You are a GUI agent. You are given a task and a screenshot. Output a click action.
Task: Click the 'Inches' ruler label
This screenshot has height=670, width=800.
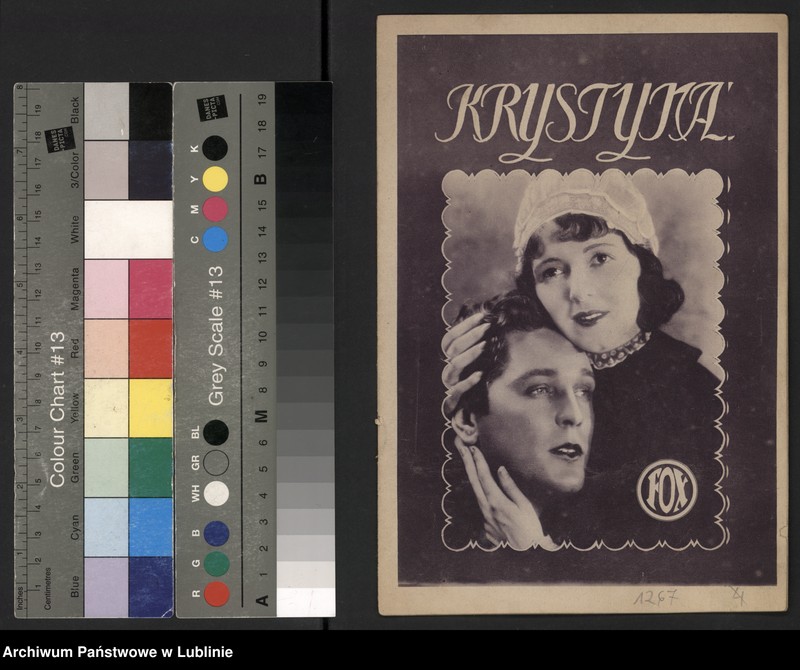click(19, 598)
